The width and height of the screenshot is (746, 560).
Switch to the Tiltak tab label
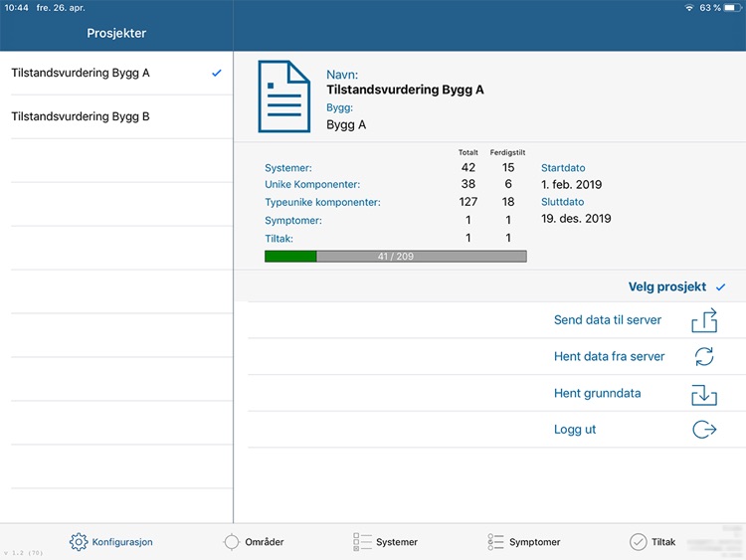point(663,542)
